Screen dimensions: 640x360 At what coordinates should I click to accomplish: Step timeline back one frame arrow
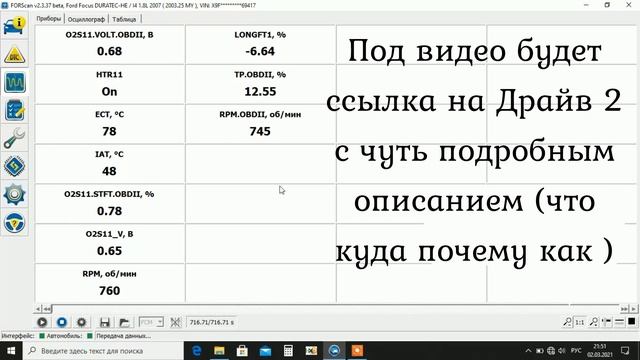38,309
